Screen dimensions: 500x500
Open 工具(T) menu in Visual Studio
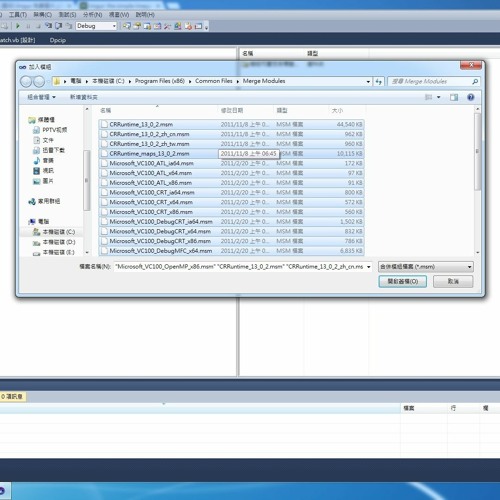coord(18,15)
